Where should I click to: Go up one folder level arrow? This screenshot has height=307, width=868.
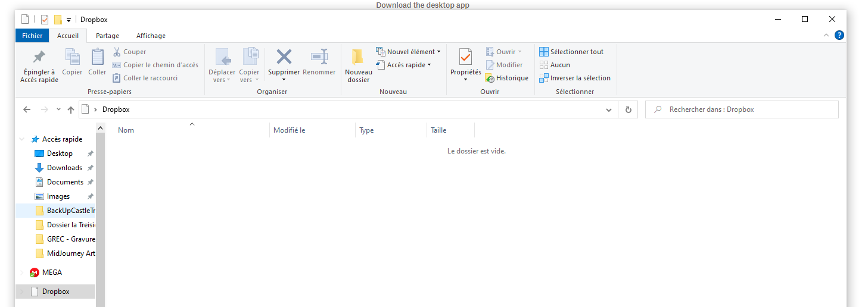point(71,109)
